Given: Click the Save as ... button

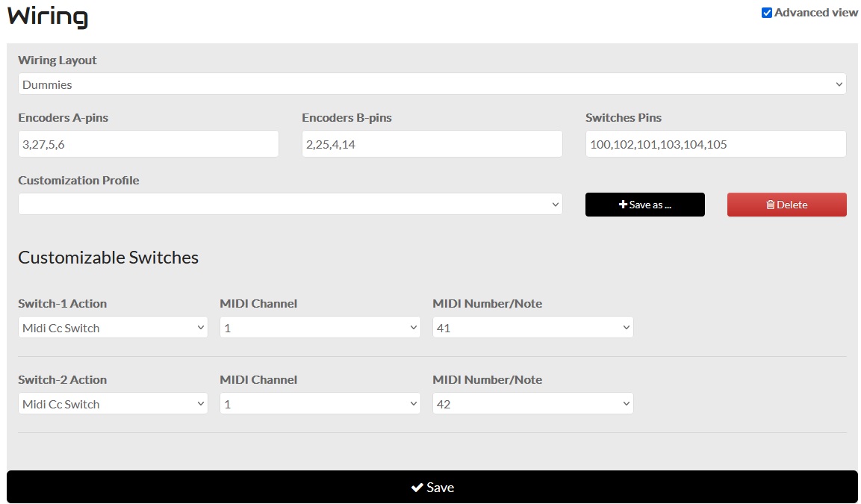Looking at the screenshot, I should [x=645, y=205].
